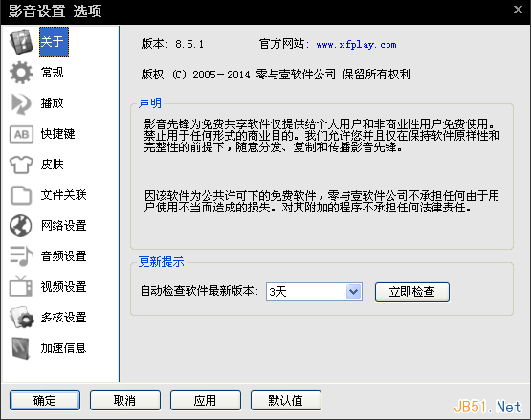This screenshot has height=420, width=531.
Task: Go to the 皮肤 section
Action: 53,165
